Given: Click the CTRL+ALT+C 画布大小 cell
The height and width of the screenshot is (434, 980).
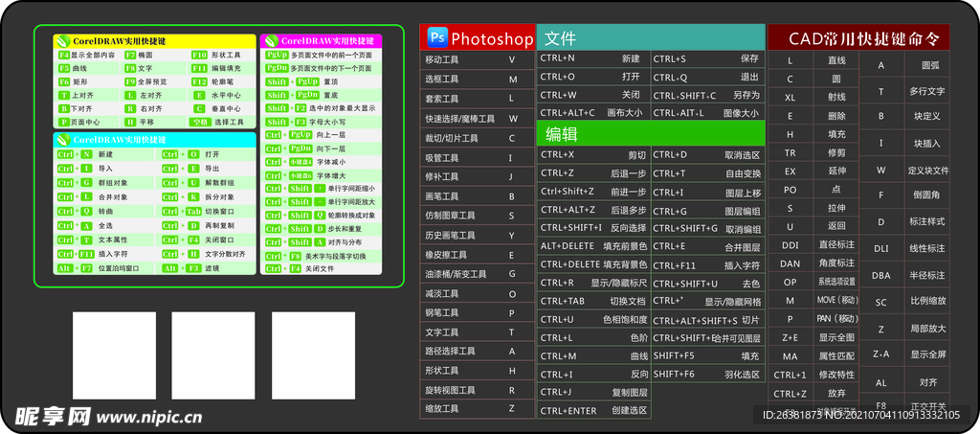Looking at the screenshot, I should [x=593, y=112].
